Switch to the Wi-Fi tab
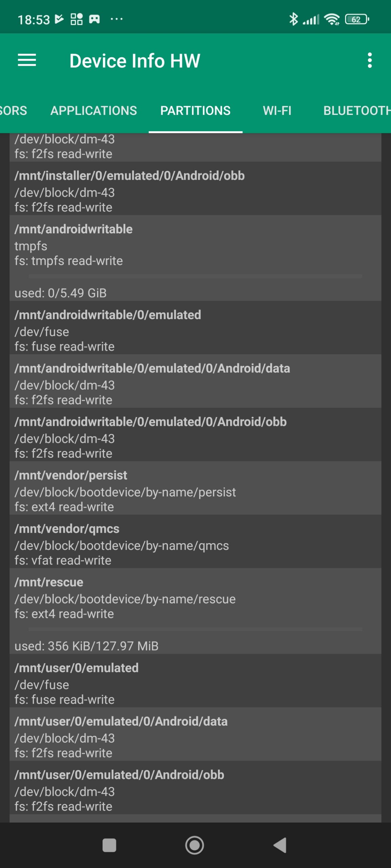 (x=277, y=111)
